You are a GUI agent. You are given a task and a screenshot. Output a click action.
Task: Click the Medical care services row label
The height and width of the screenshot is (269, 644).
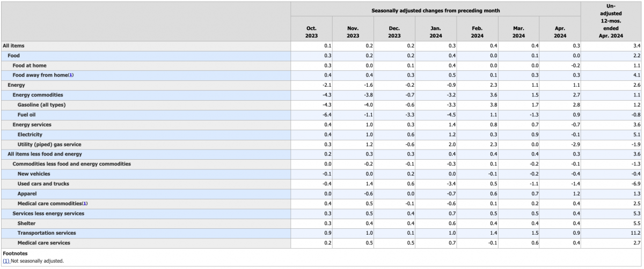43,243
